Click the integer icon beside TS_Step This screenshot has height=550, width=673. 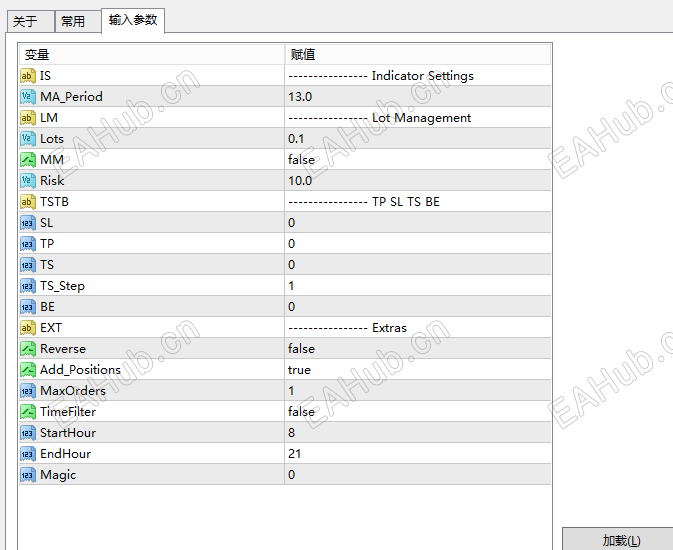coord(28,286)
